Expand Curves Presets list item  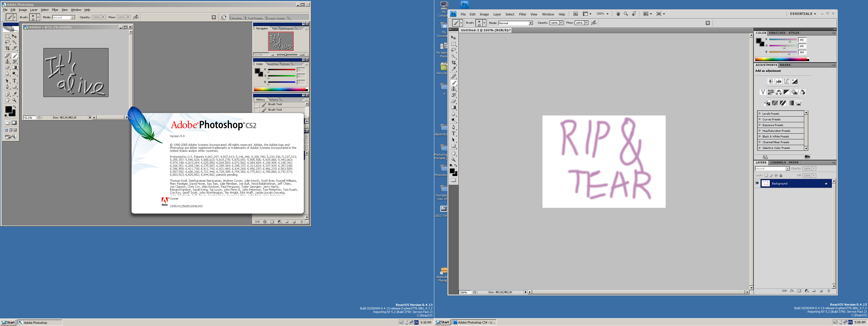click(760, 119)
